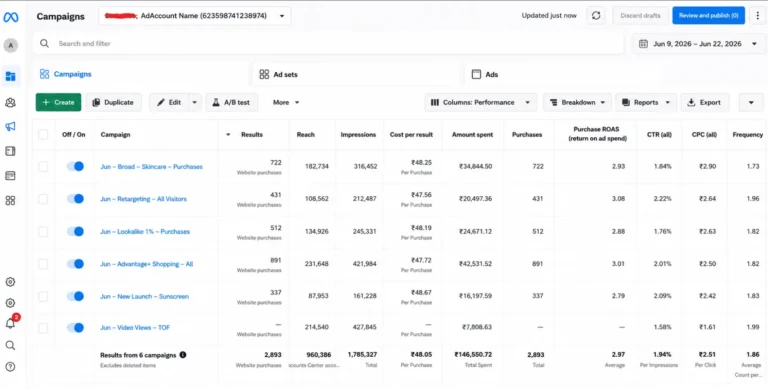Viewport: 768px width, 389px height.
Task: Select all campaigns with header checkbox
Action: point(43,134)
